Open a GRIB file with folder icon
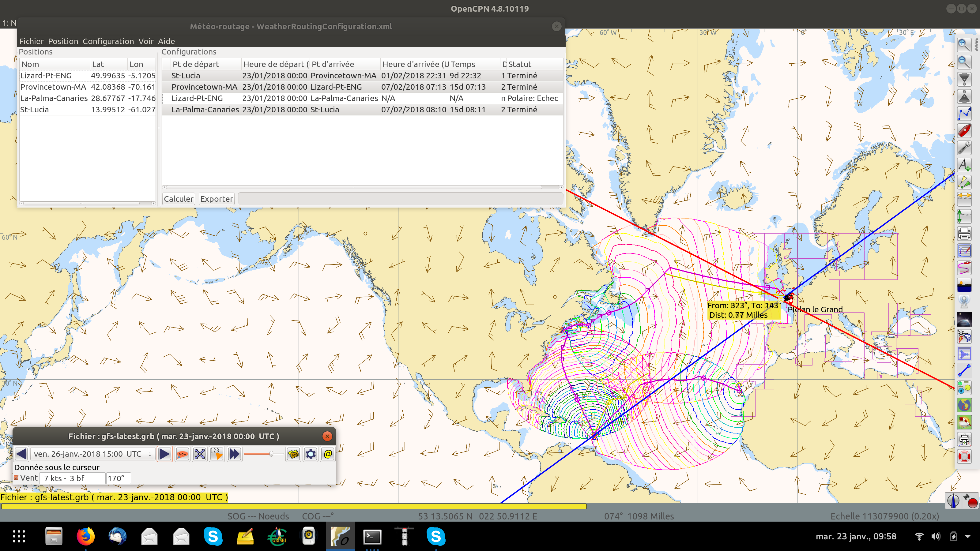Screen dimensions: 980x551 [x=294, y=454]
